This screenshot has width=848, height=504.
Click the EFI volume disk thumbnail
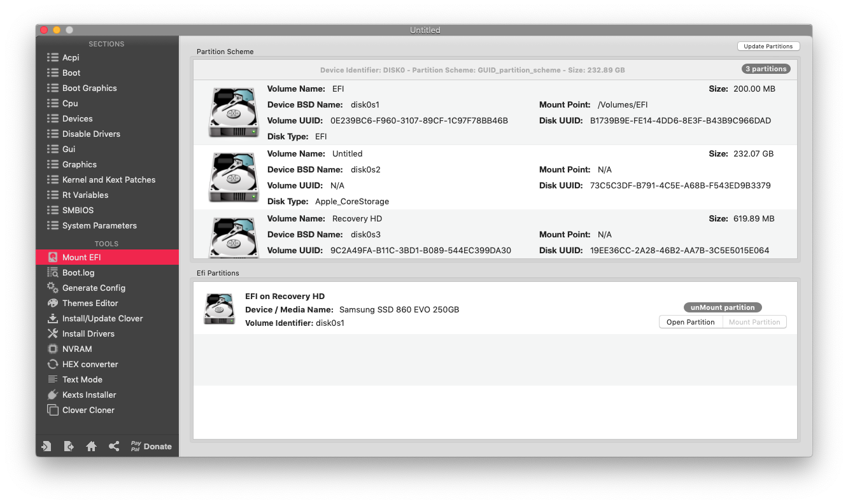tap(234, 113)
